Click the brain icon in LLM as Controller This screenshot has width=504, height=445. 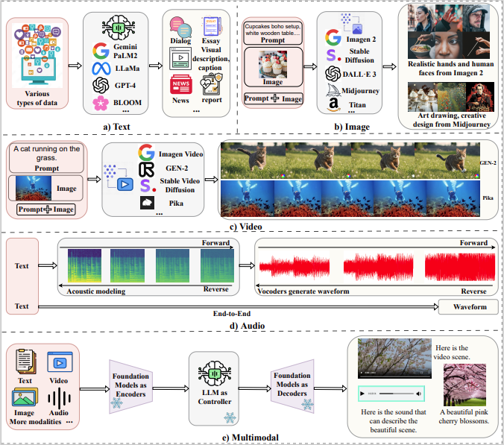215,373
